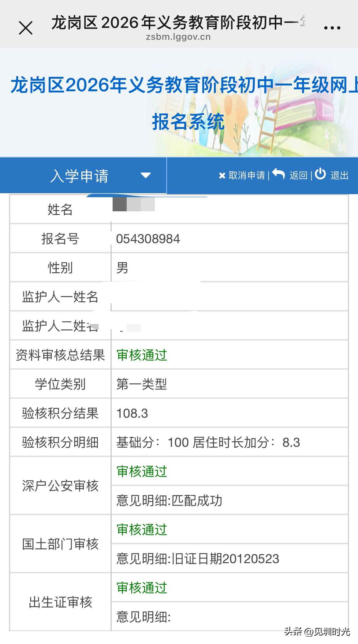This screenshot has width=358, height=644.
Task: Click the 验核积分结果 label
Action: (x=60, y=413)
